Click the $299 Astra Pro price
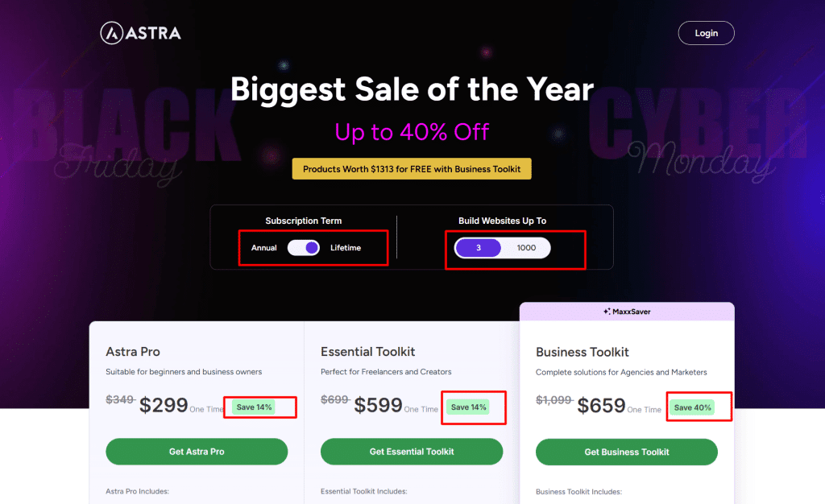 click(x=164, y=405)
